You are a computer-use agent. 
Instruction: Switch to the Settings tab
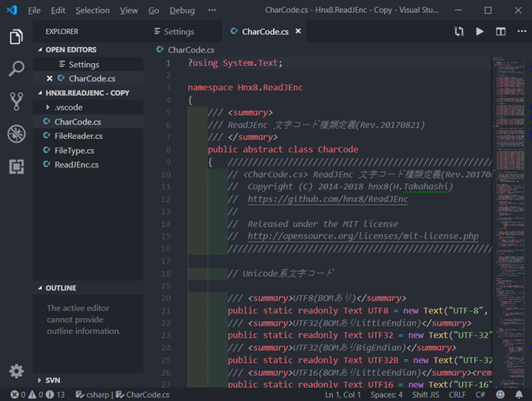pos(179,32)
